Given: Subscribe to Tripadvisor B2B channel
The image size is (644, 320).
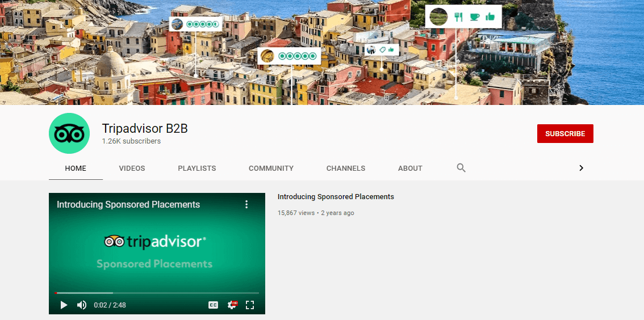Looking at the screenshot, I should (x=565, y=134).
